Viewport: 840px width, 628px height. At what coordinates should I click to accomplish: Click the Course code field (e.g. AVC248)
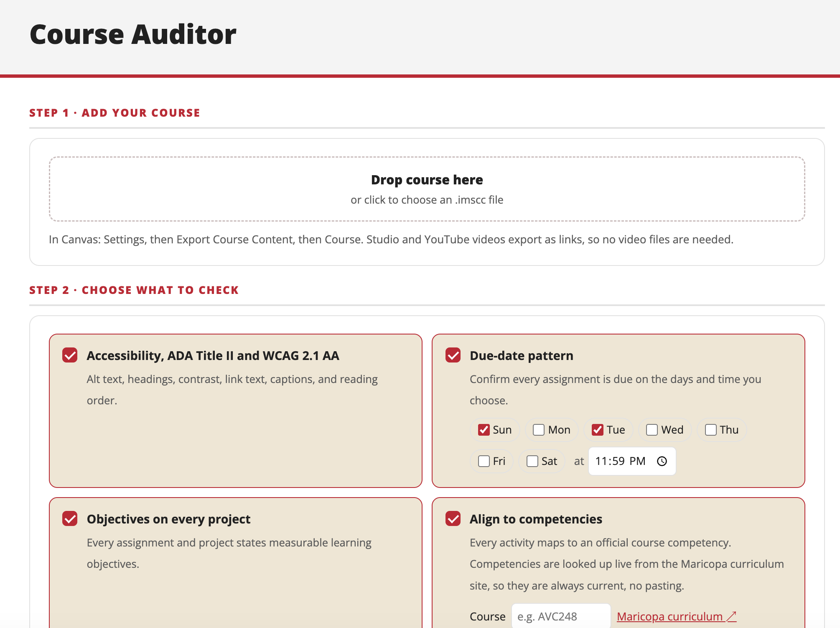click(x=561, y=616)
